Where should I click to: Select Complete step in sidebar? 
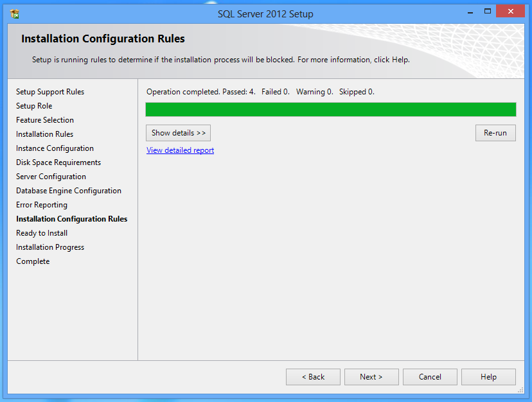pos(33,261)
